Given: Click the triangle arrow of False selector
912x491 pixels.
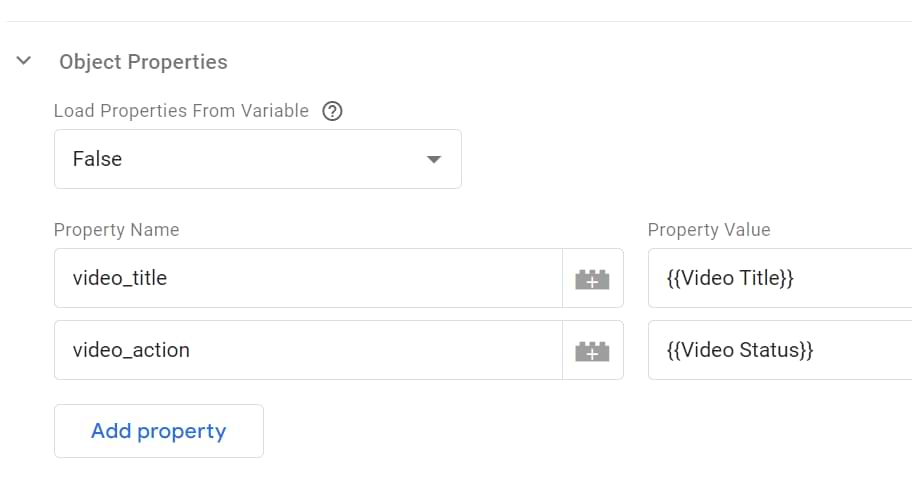Looking at the screenshot, I should 434,159.
